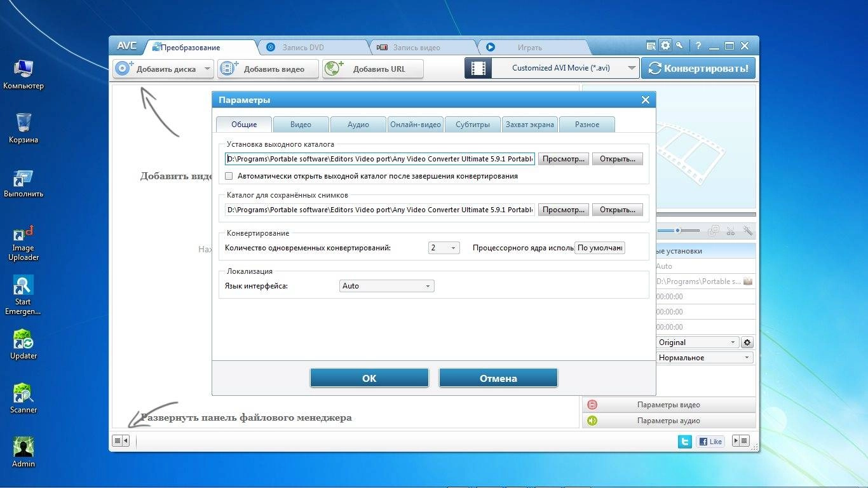The image size is (868, 488).
Task: Click the key registration icon
Action: [679, 46]
